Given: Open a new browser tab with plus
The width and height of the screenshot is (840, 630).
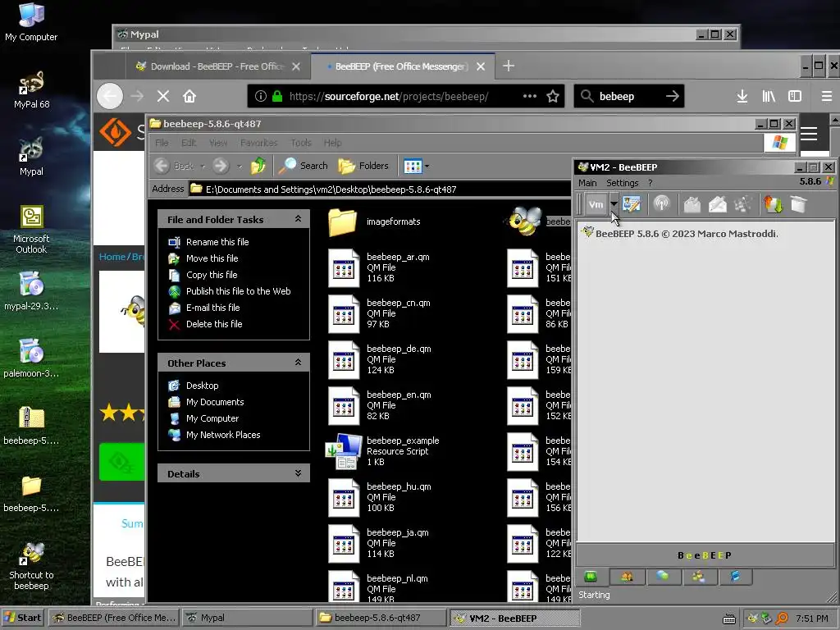Looking at the screenshot, I should pyautogui.click(x=509, y=66).
